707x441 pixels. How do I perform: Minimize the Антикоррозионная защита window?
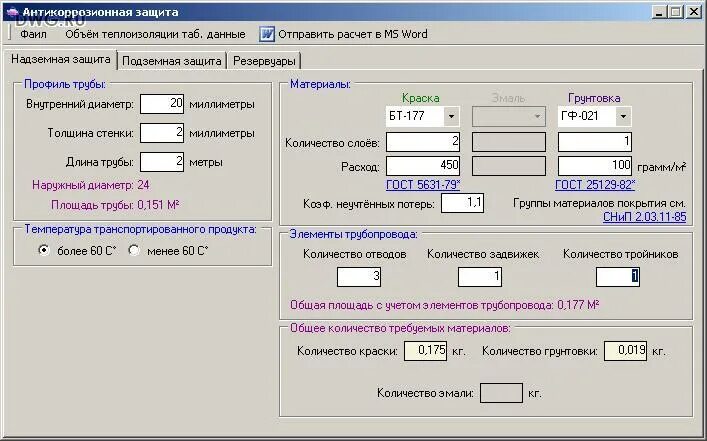tap(659, 12)
